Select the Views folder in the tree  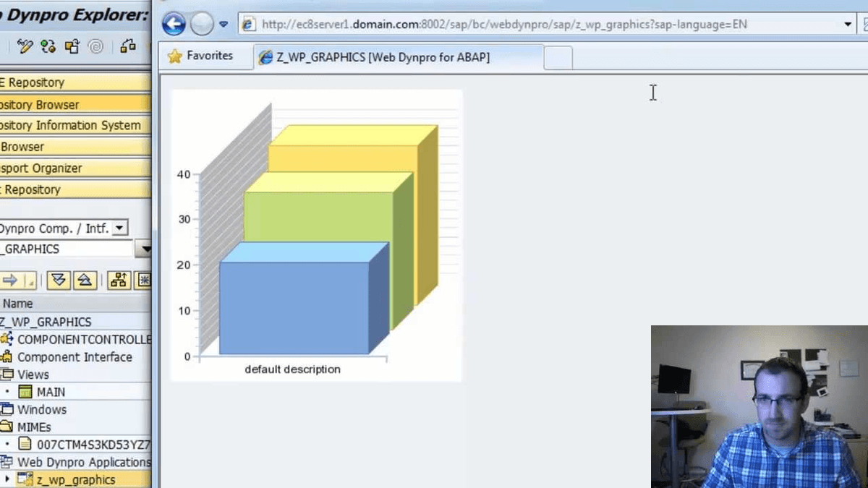pos(33,374)
